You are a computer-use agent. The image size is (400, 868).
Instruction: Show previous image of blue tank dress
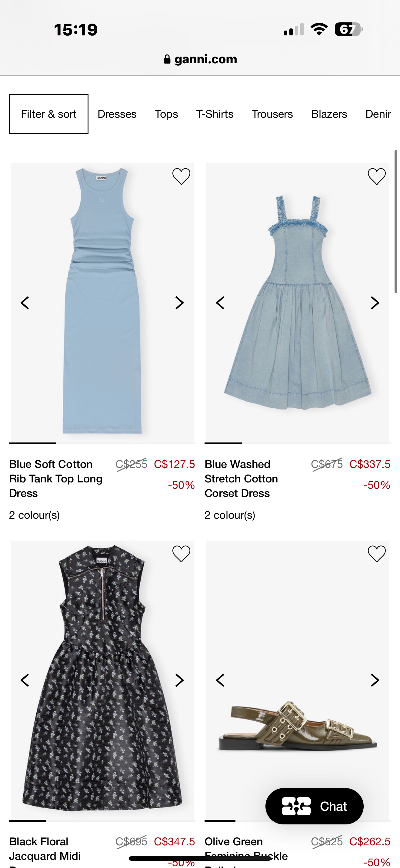pos(25,303)
